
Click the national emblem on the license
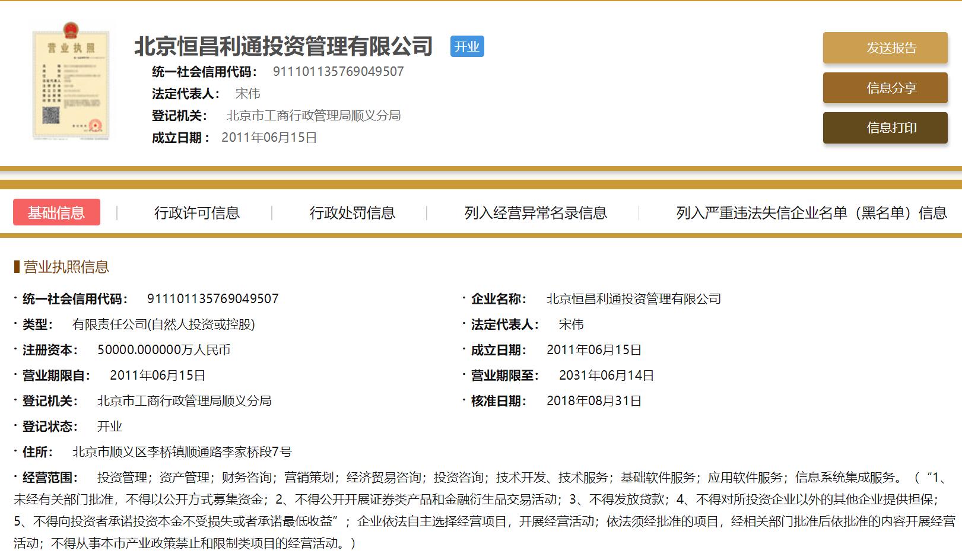coord(70,30)
